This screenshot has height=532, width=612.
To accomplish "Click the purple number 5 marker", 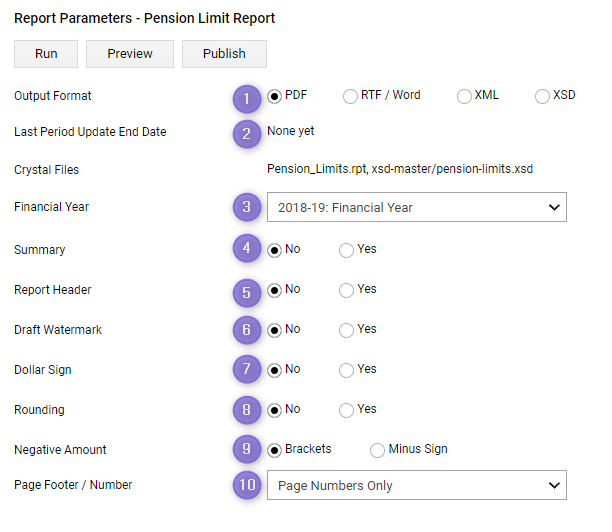I will pos(247,292).
